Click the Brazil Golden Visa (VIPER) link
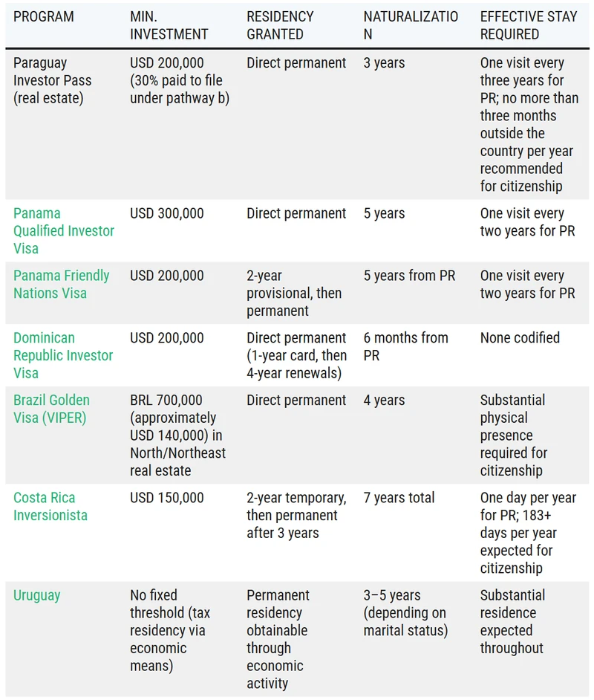Screen dimensions: 594x700 50,409
